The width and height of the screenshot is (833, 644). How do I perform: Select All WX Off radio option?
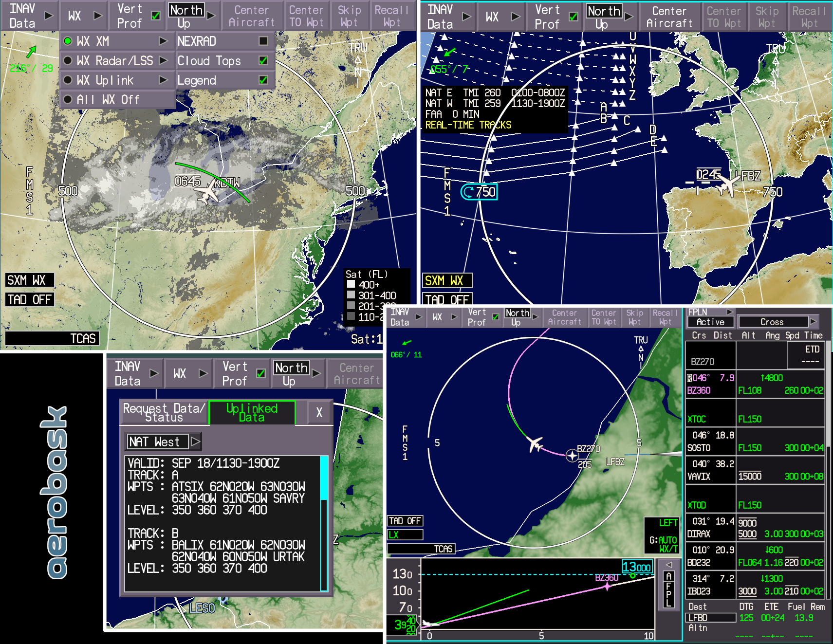tap(68, 99)
